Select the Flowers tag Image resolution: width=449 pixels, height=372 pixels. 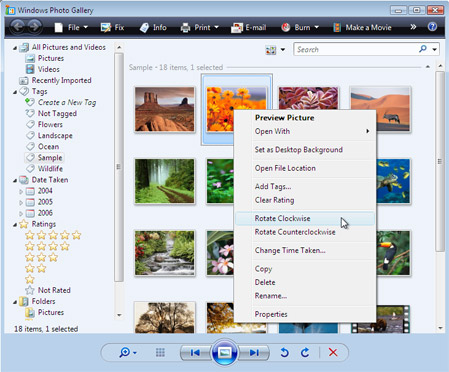[50, 124]
